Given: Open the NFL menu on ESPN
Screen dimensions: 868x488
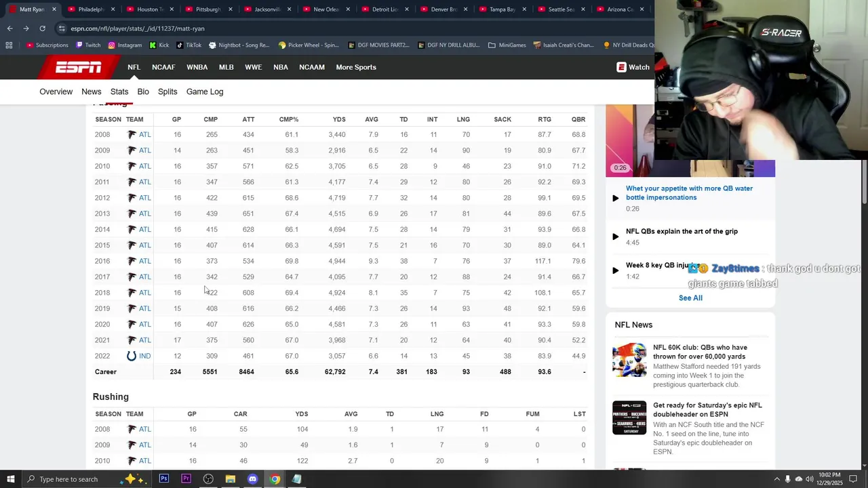Looking at the screenshot, I should [x=134, y=67].
